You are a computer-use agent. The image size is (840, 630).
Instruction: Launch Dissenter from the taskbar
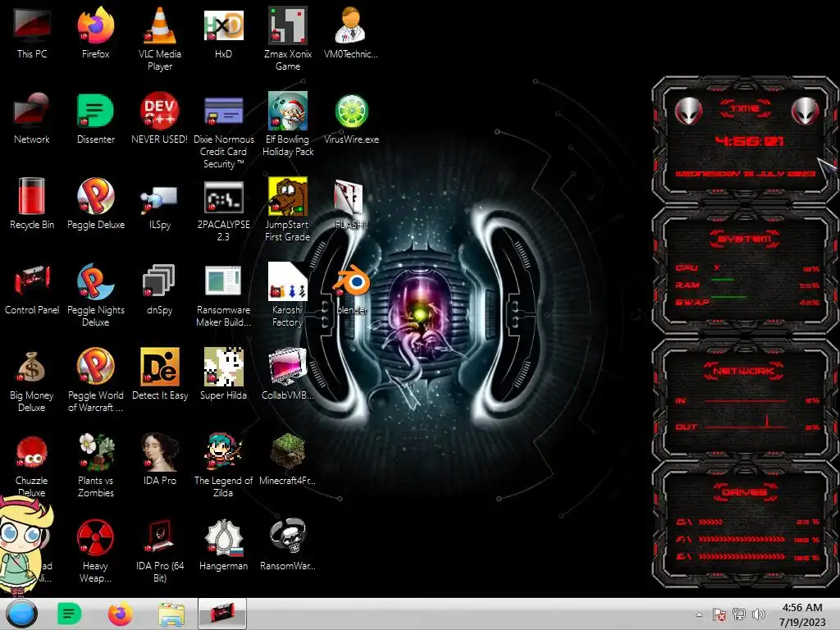69,614
